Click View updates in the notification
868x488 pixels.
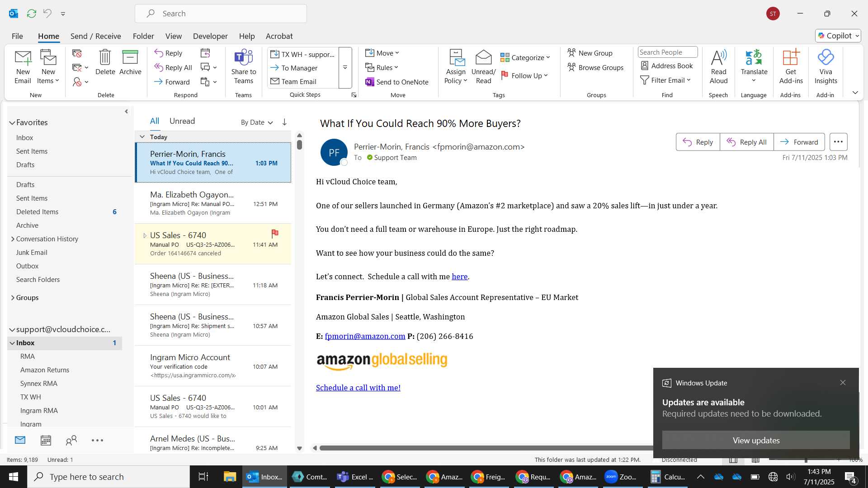coord(756,440)
